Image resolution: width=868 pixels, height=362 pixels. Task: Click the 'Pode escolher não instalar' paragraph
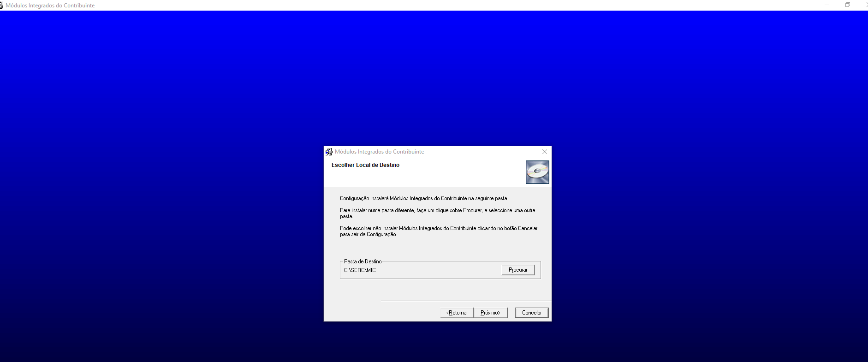point(439,231)
